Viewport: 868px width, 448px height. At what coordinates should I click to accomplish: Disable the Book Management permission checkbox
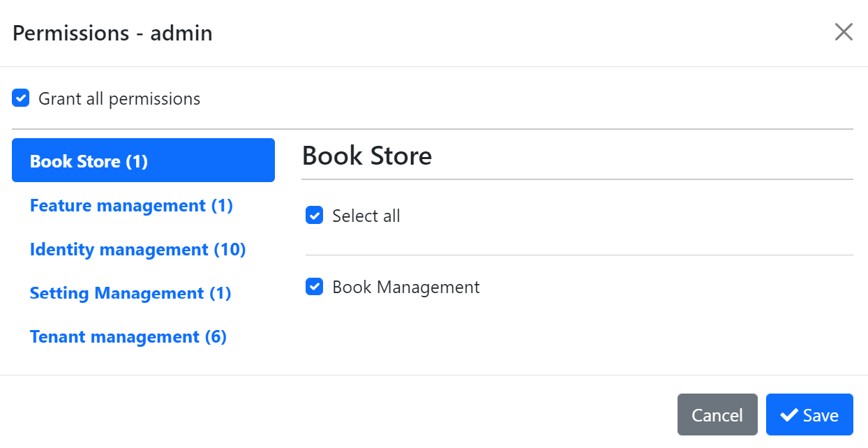[x=315, y=287]
